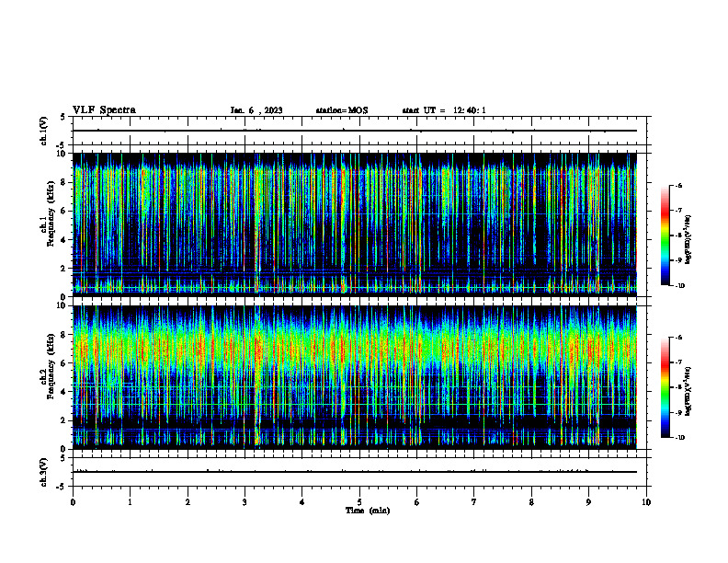The image size is (728, 563).
Task: Click the "VLF Spectra" plot title
Action: pyautogui.click(x=104, y=110)
